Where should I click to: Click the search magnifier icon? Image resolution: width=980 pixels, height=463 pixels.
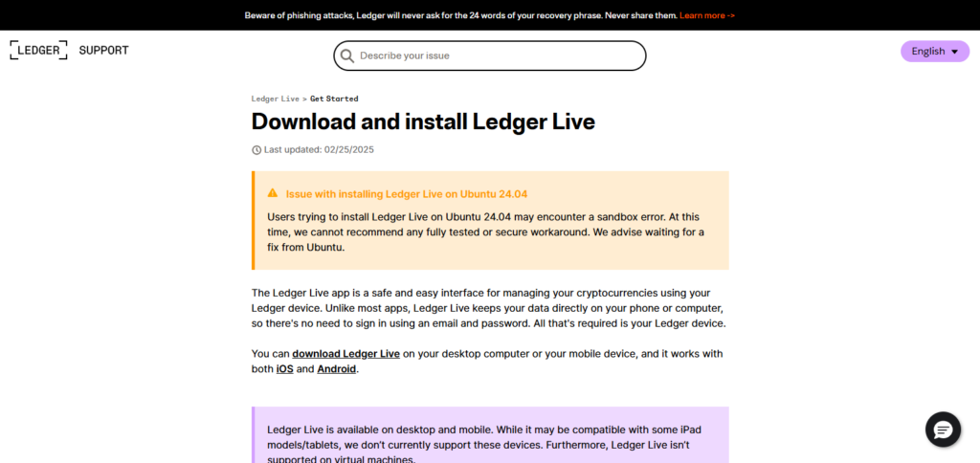pos(346,56)
